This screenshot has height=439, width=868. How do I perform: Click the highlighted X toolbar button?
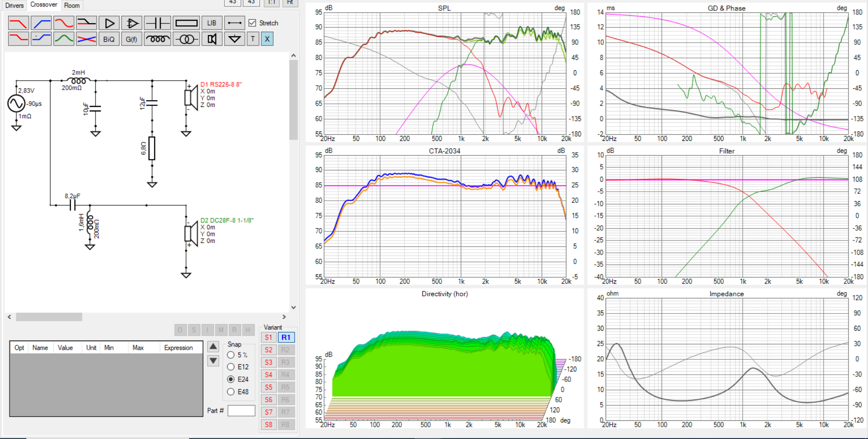point(267,39)
